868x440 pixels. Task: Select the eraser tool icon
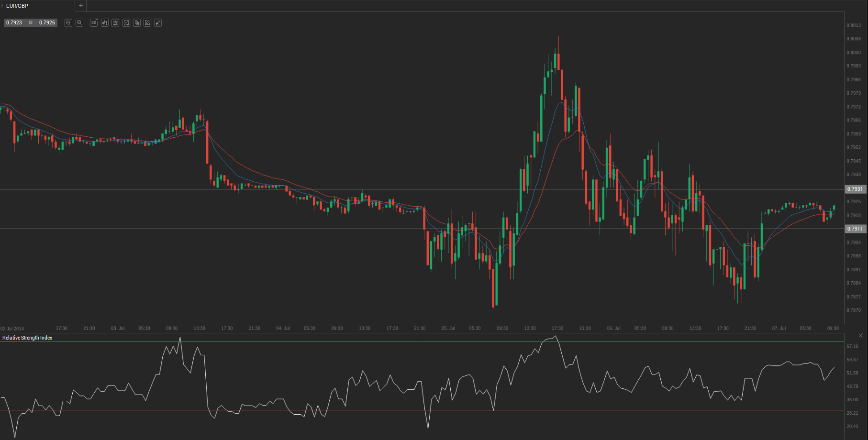pos(158,23)
